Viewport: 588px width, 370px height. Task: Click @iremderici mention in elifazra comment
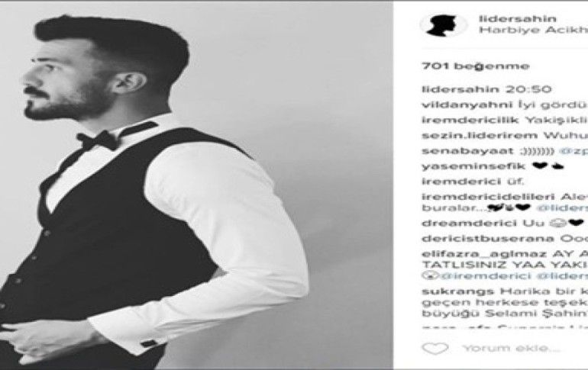click(x=482, y=276)
